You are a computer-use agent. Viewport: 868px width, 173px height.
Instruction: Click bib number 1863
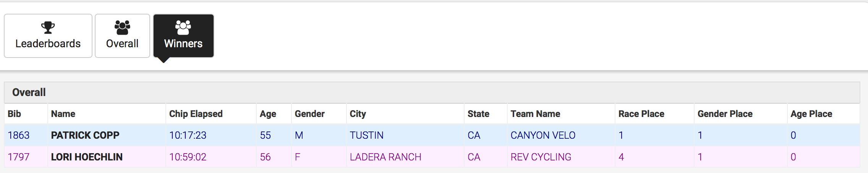coord(18,135)
